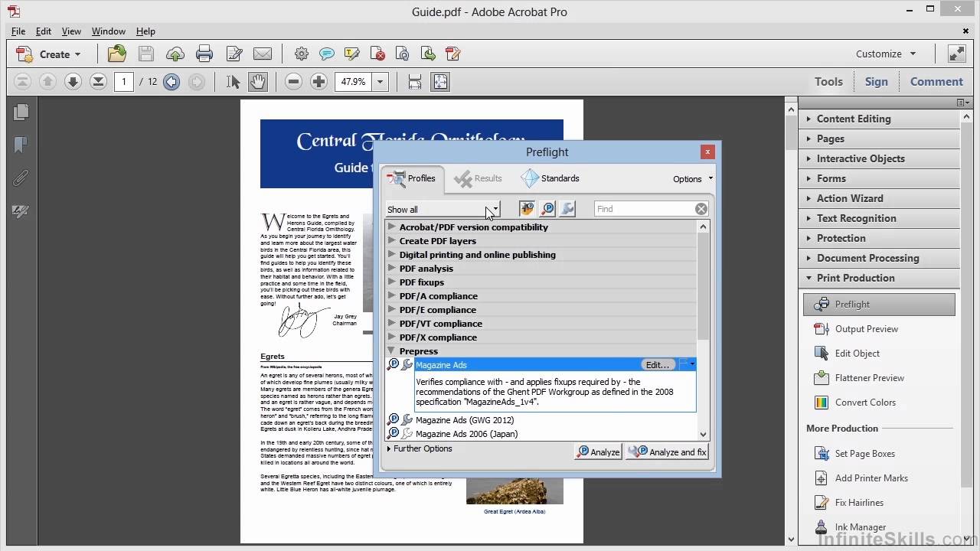980x551 pixels.
Task: Click the cloud upload icon
Action: 175,54
